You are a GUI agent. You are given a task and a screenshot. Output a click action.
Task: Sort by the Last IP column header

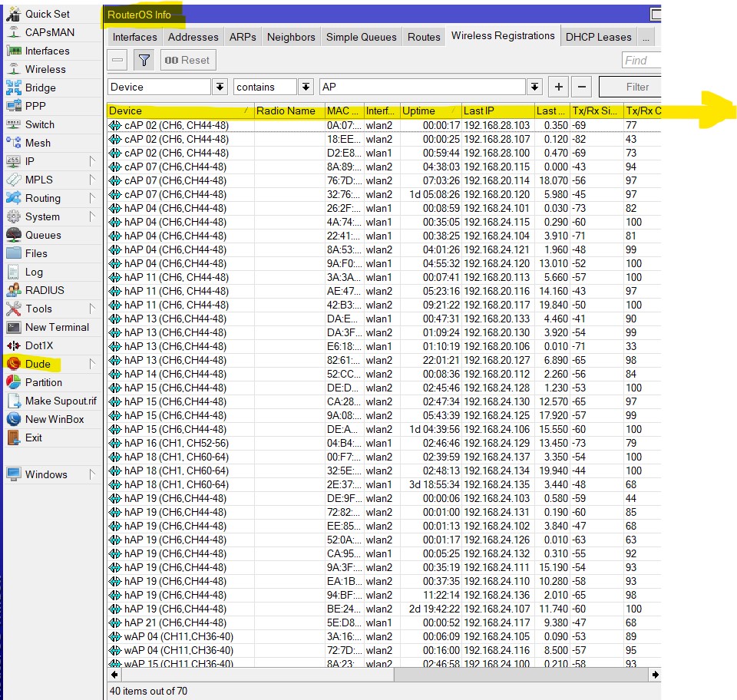tap(497, 111)
